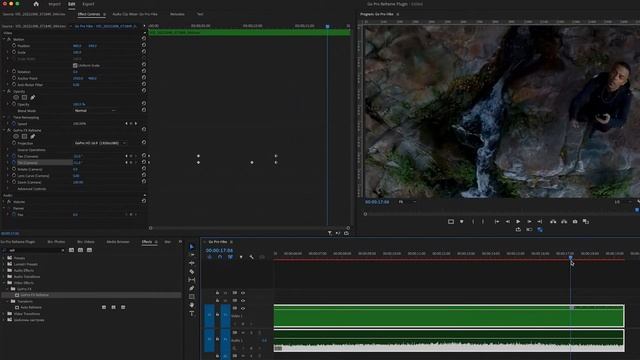Open Blend Mode dropdown

pyautogui.click(x=95, y=111)
